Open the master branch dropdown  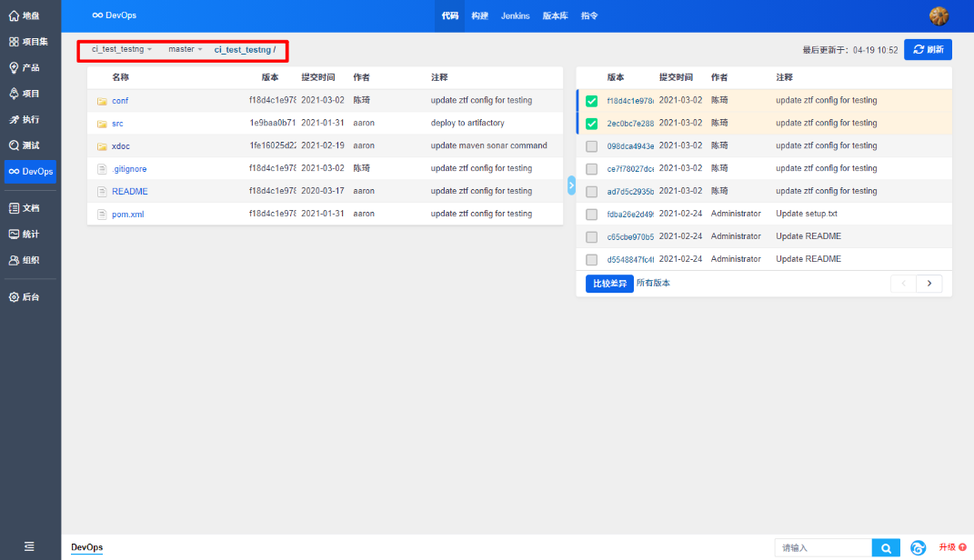(x=186, y=49)
